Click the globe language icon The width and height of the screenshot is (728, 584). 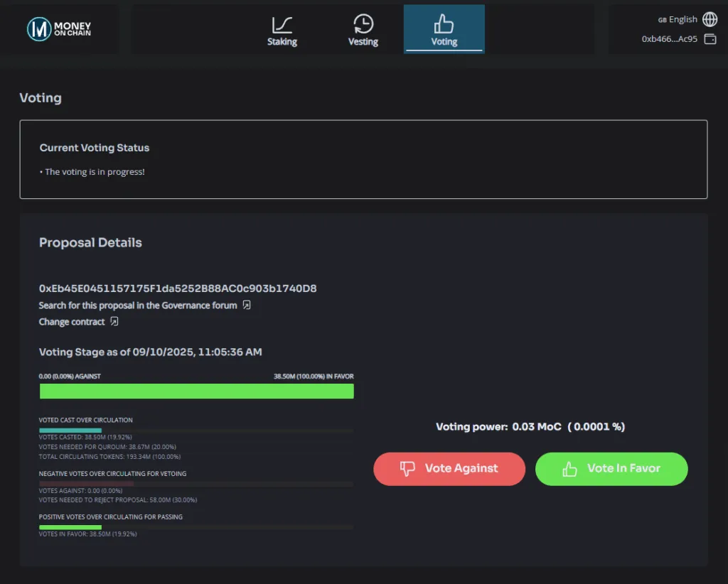tap(710, 19)
